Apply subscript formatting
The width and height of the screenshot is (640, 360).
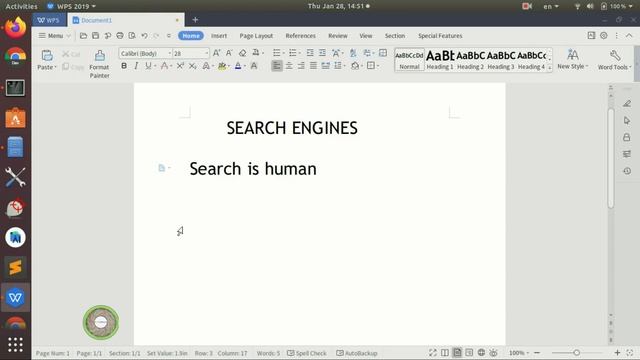coord(193,66)
